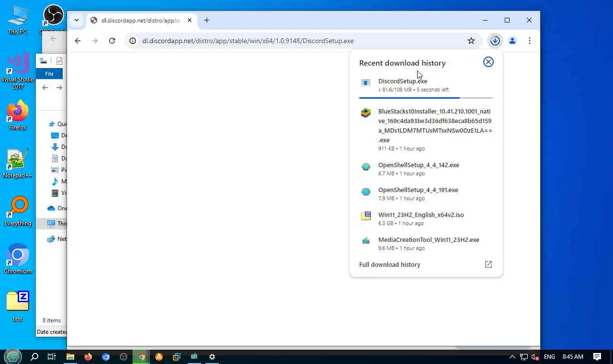The image size is (613, 364).
Task: Click File Explorer's forward arrow
Action: click(x=59, y=88)
